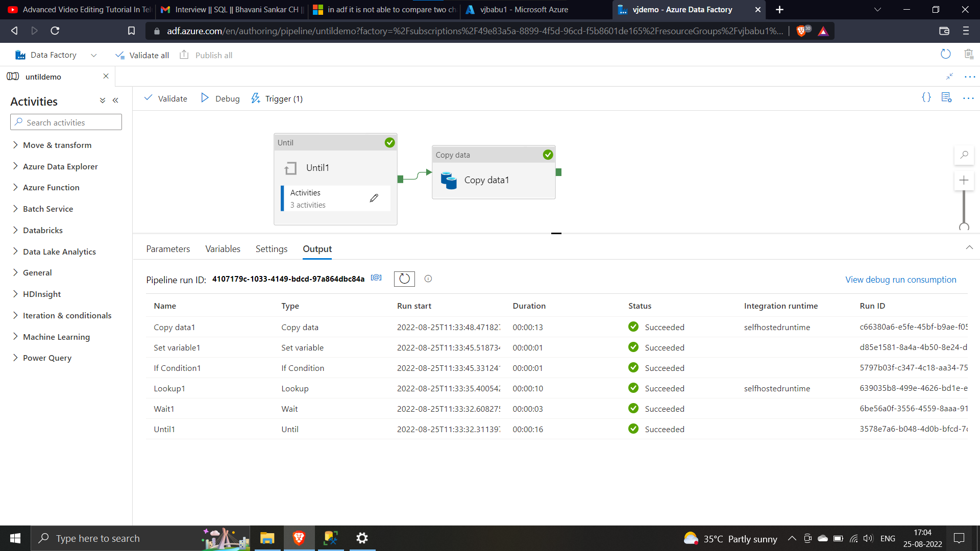Screen dimensions: 980x551
Task: Switch to the Settings tab
Action: click(272, 249)
